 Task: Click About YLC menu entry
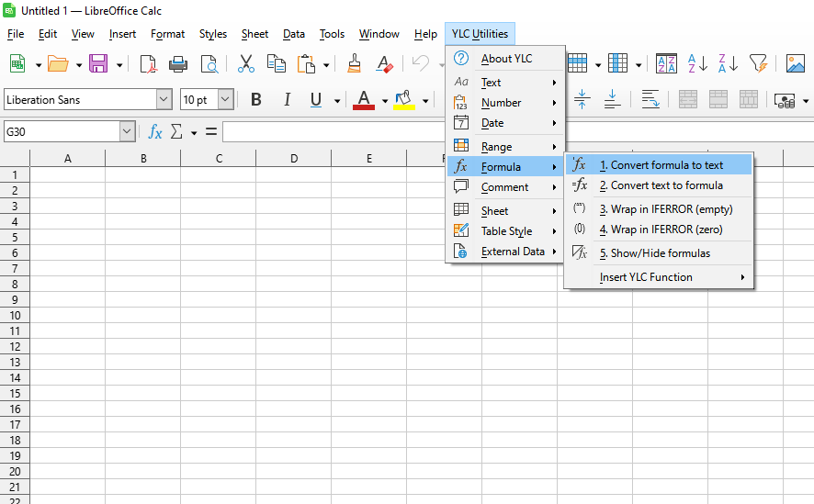pos(506,59)
